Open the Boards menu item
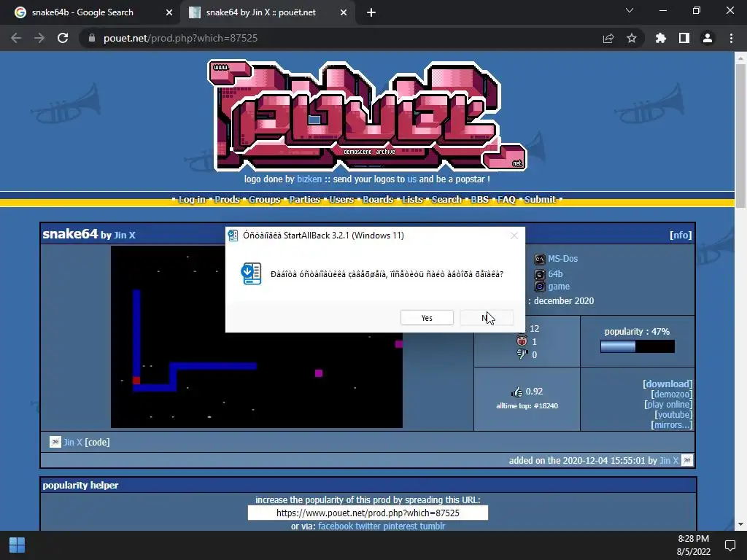The width and height of the screenshot is (747, 560). point(378,200)
